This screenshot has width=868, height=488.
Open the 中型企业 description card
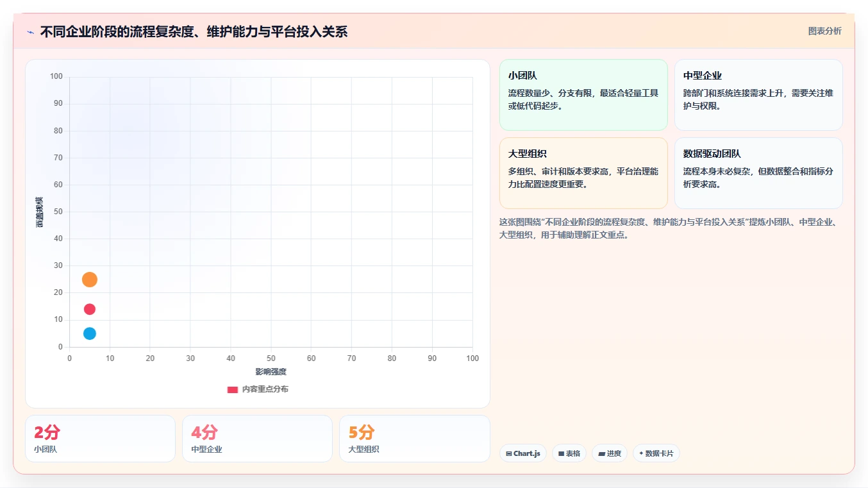(758, 95)
